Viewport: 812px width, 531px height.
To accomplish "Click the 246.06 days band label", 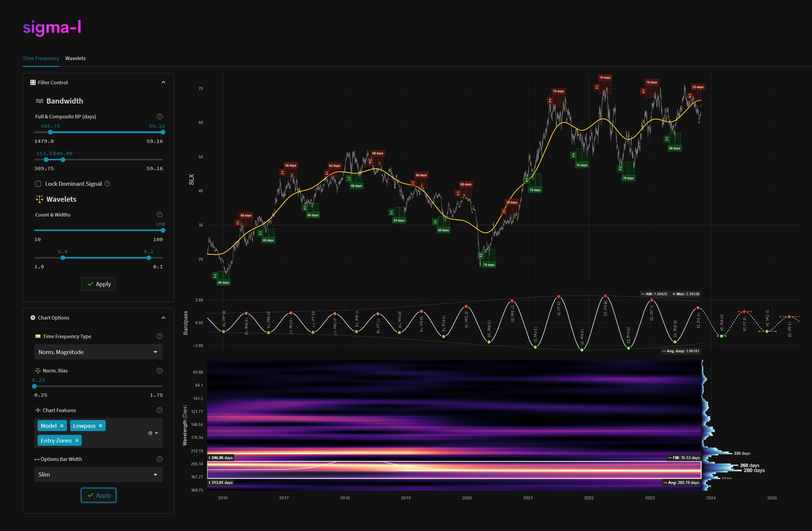I will (221, 458).
